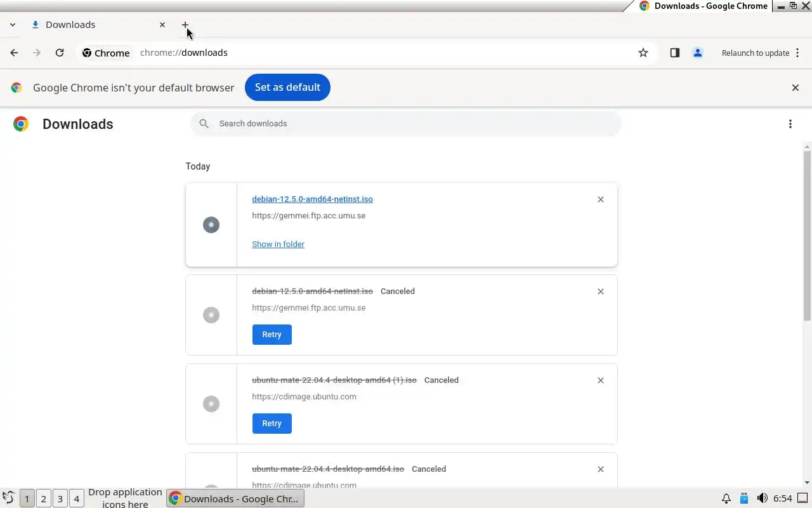
Task: Click the blue tray applet icon
Action: coord(744,498)
